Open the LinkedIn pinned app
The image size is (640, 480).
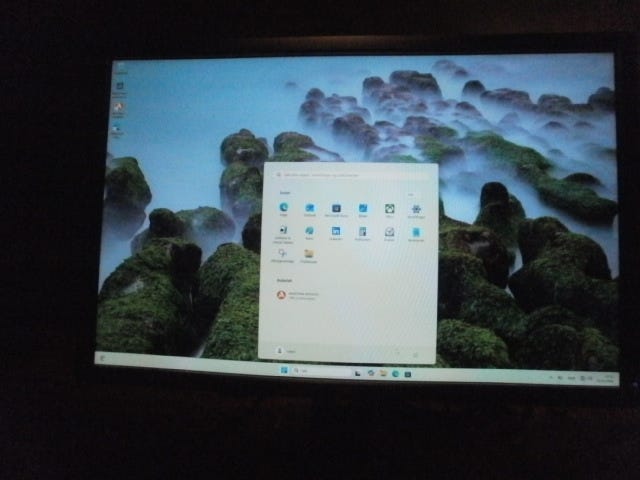pyautogui.click(x=336, y=233)
